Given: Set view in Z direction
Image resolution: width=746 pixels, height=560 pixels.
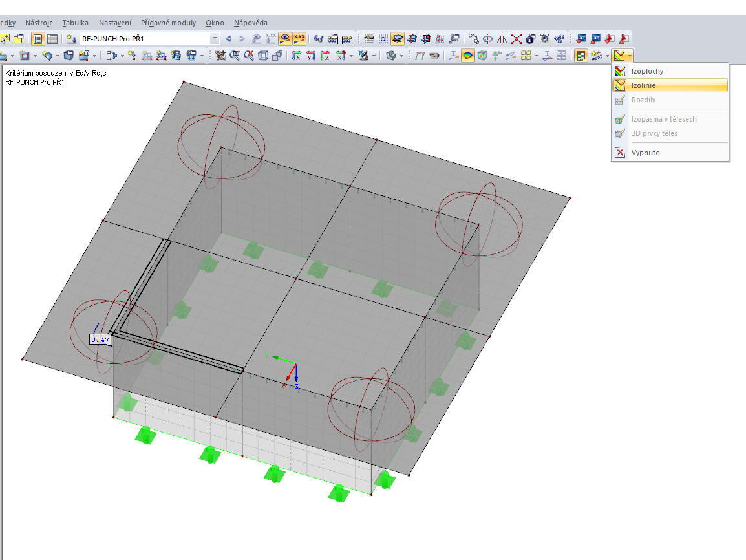Looking at the screenshot, I should [x=325, y=56].
